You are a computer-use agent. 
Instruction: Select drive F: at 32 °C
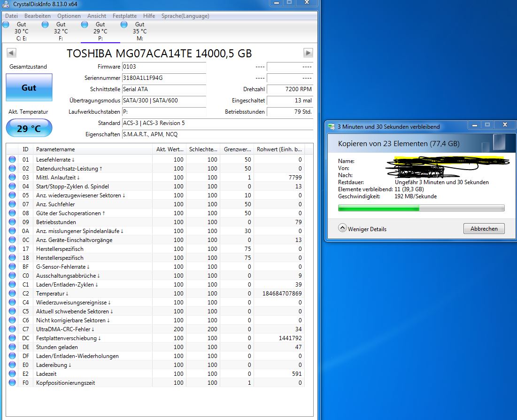(61, 31)
